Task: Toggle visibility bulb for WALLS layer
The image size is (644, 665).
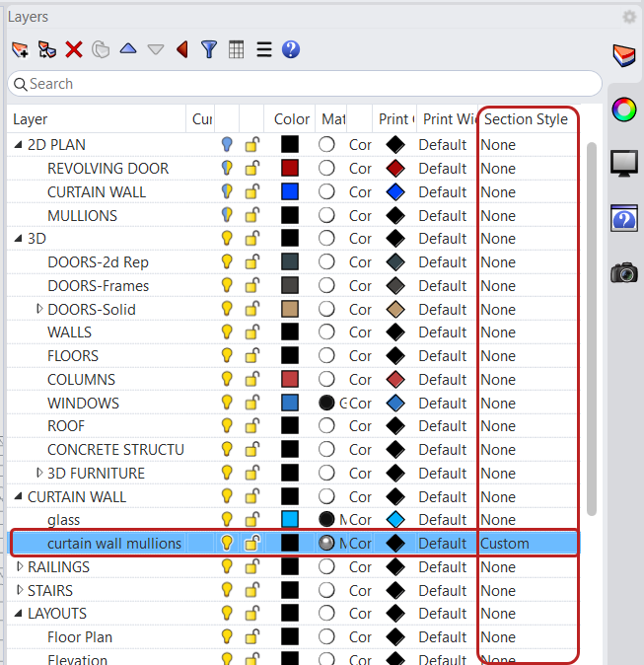Action: click(x=227, y=332)
